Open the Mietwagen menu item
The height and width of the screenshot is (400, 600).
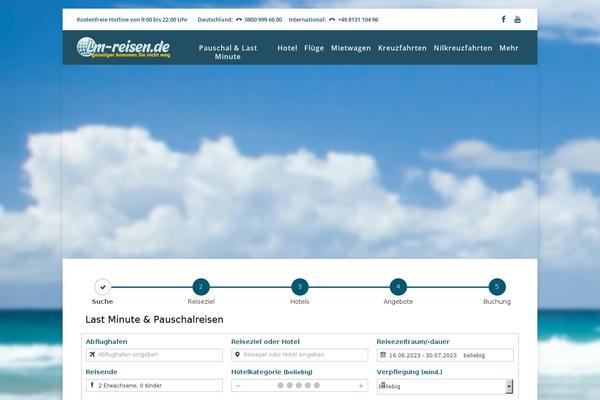click(351, 48)
